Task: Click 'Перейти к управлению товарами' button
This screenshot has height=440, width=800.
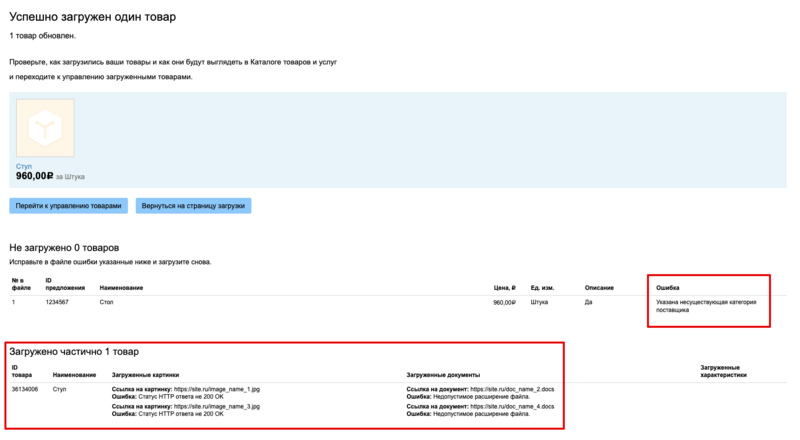Action: pos(69,205)
